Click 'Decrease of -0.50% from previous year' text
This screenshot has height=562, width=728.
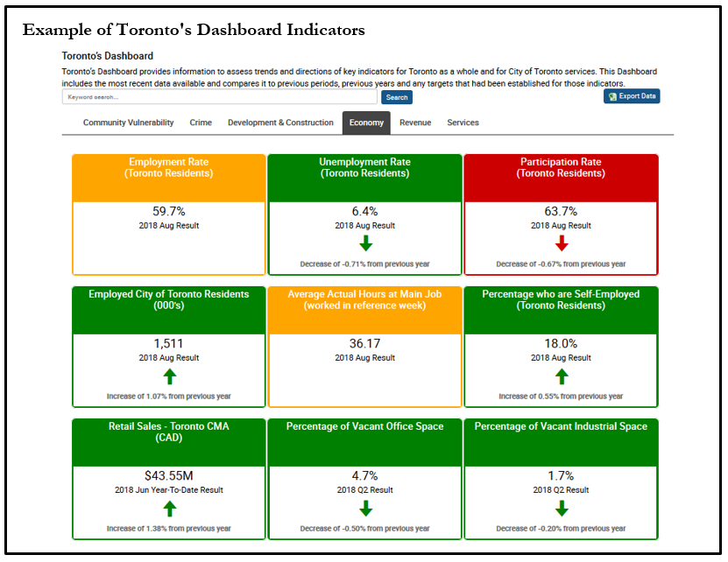pos(365,529)
